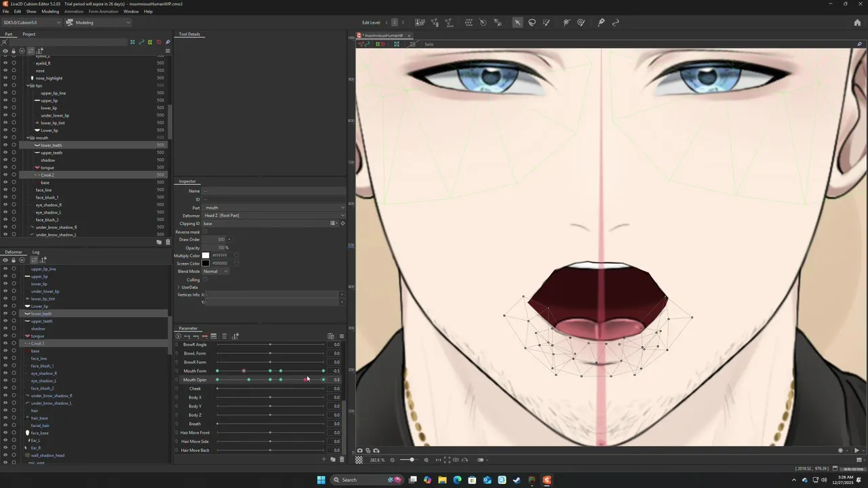Toggle visibility of face_base in Deformer list
Viewport: 868px width, 488px height.
[5, 433]
